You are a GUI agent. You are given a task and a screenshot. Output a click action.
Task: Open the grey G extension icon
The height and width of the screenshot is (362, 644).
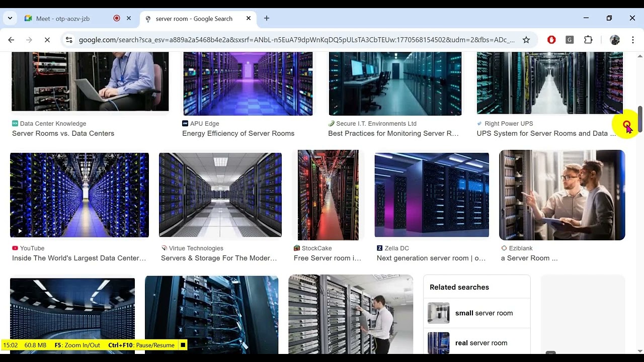570,40
